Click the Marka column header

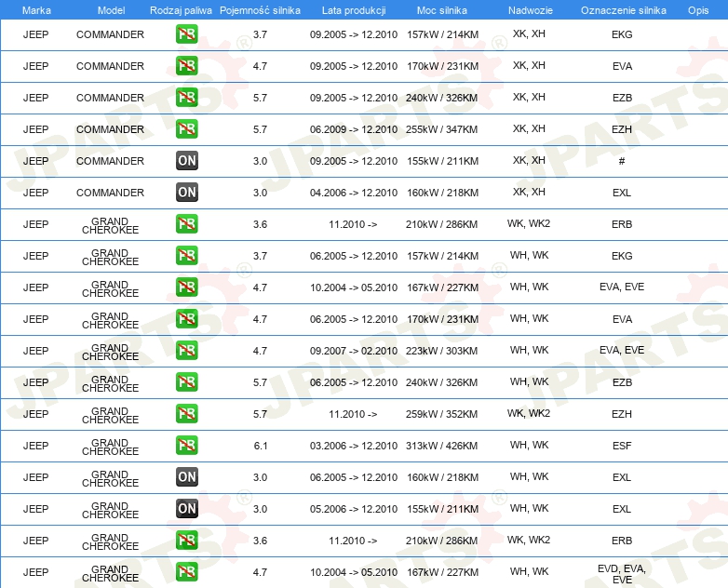(x=36, y=10)
